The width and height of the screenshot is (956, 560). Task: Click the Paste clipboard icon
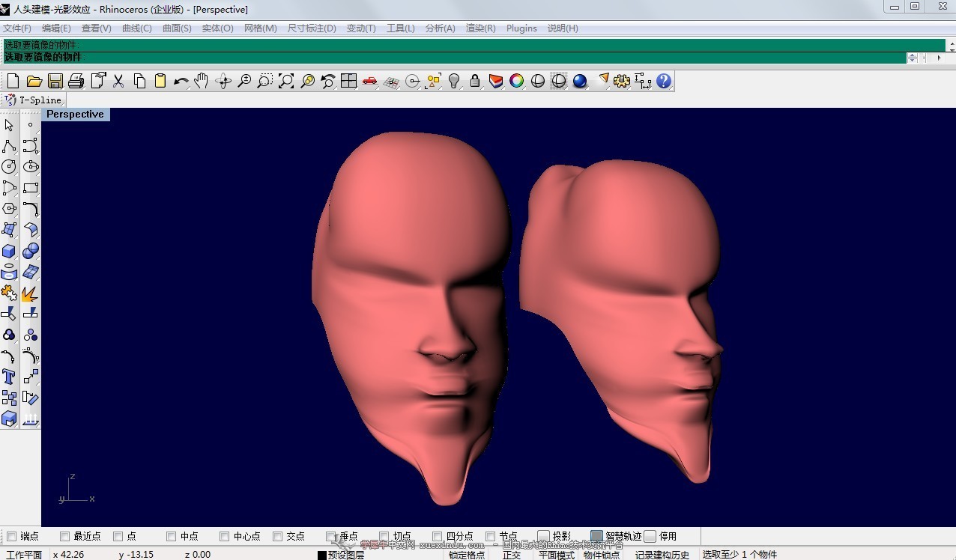point(160,81)
